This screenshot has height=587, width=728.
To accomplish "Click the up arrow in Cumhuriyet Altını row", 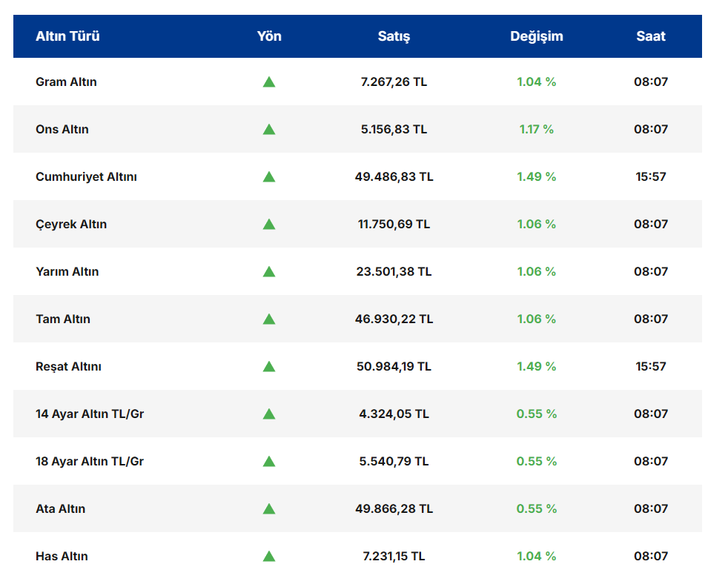I will pos(268,176).
